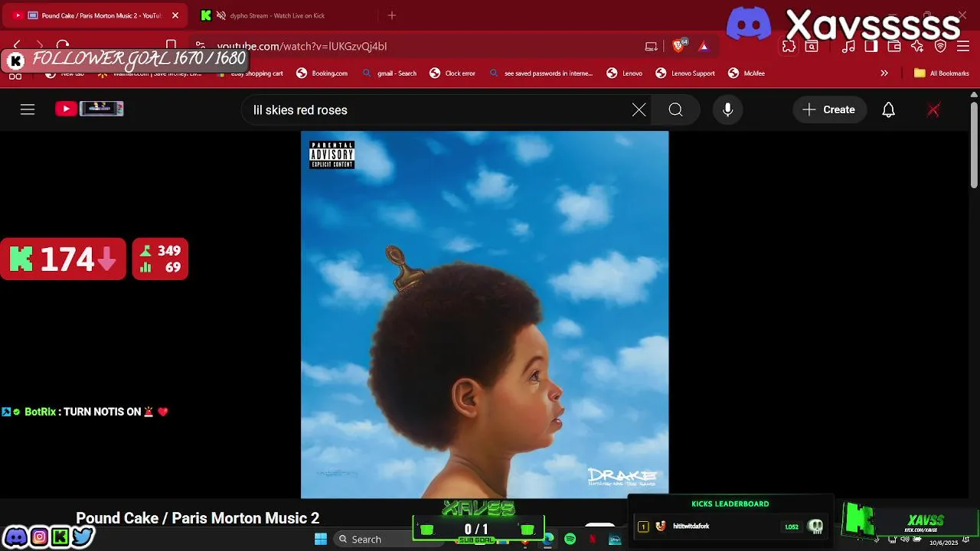Open Microsoft Edge on the taskbar

point(548,540)
